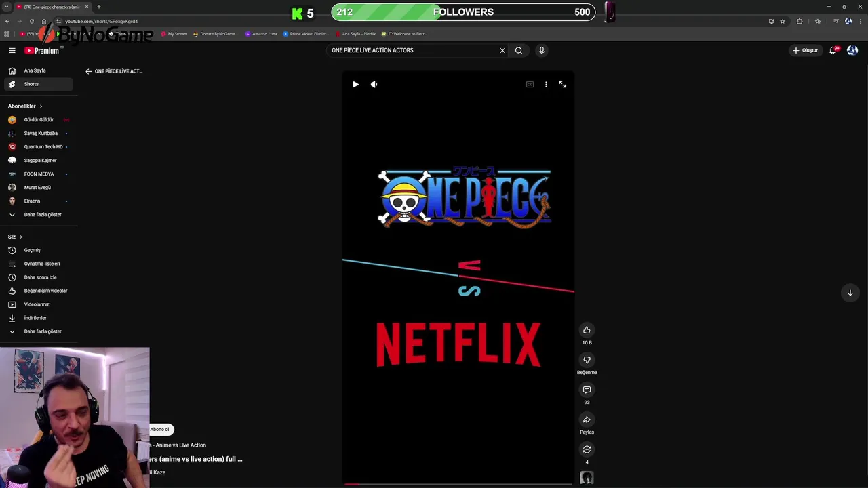This screenshot has height=488, width=868.
Task: Click the YouTube search input field
Action: pos(414,50)
